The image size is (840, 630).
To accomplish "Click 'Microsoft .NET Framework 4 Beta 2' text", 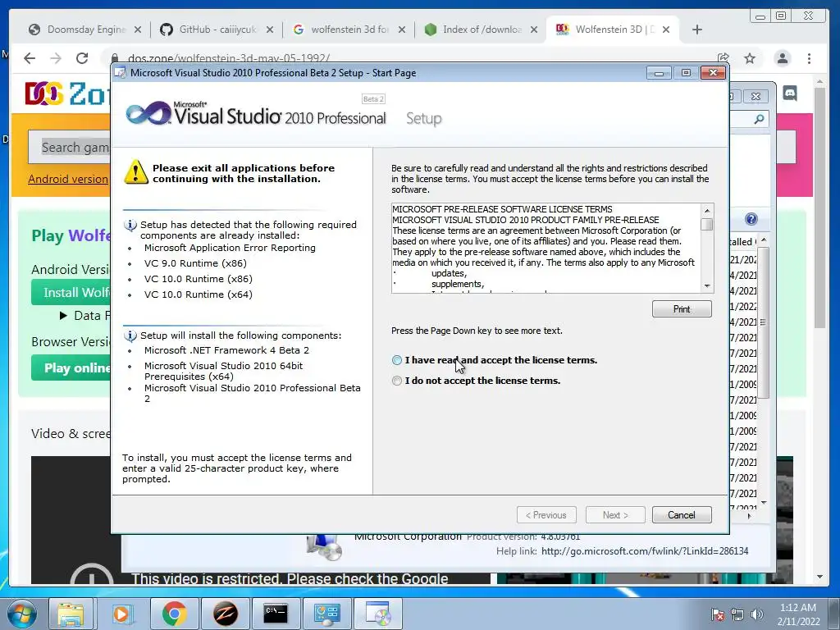I will tap(226, 350).
